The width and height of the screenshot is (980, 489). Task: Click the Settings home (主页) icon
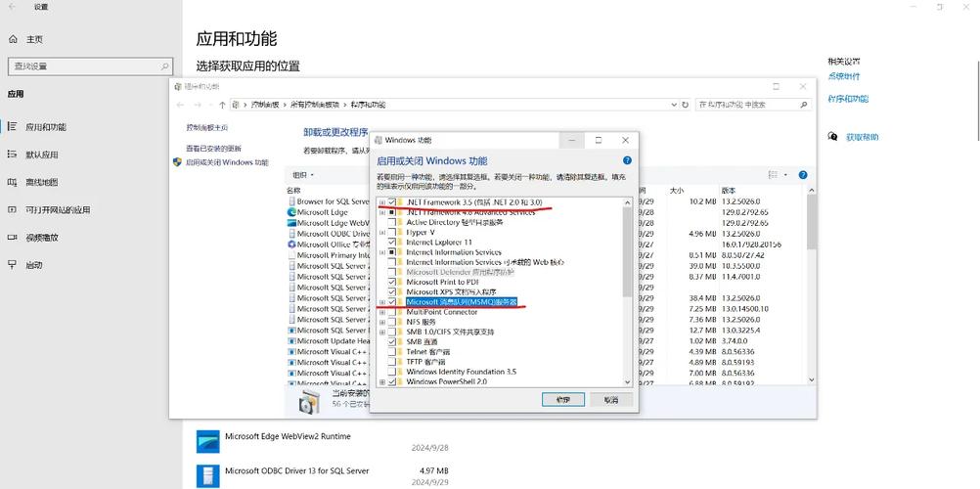point(13,39)
